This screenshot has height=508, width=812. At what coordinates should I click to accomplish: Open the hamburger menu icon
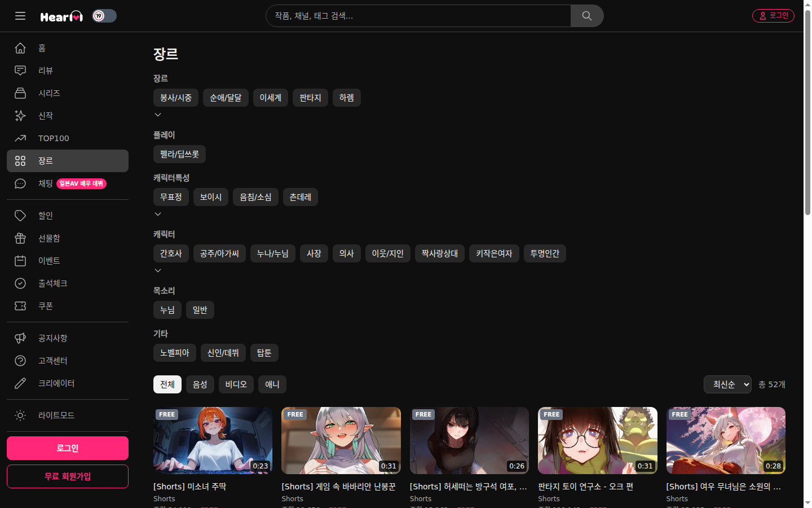click(x=20, y=16)
